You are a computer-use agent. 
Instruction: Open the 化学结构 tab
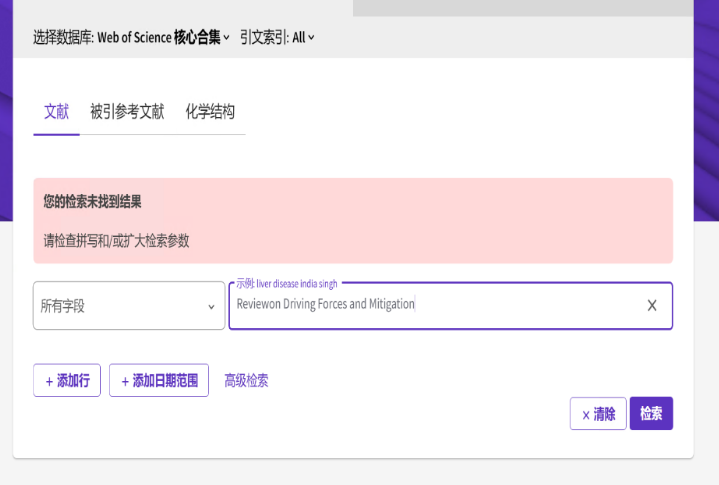tap(210, 112)
